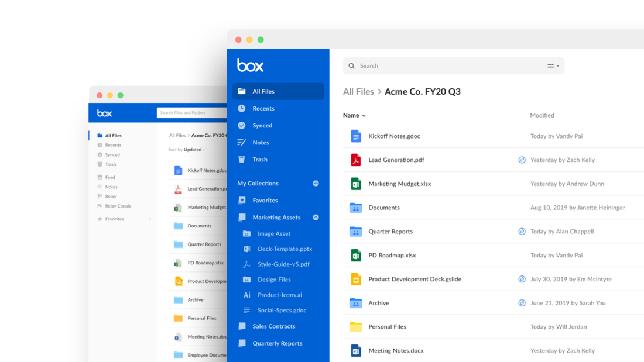Open the Marketing Assets collection
644x362 pixels.
(276, 217)
